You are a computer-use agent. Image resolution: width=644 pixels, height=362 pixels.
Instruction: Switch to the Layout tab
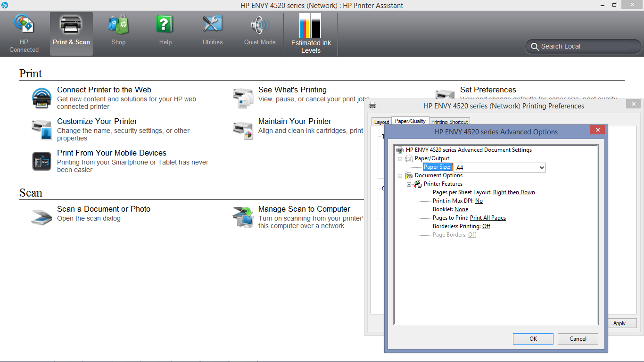(x=381, y=122)
